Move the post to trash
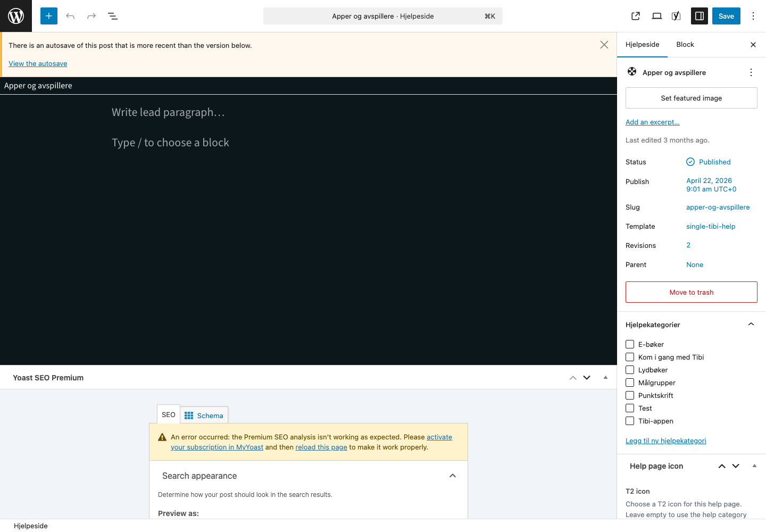This screenshot has height=532, width=766. pos(692,292)
